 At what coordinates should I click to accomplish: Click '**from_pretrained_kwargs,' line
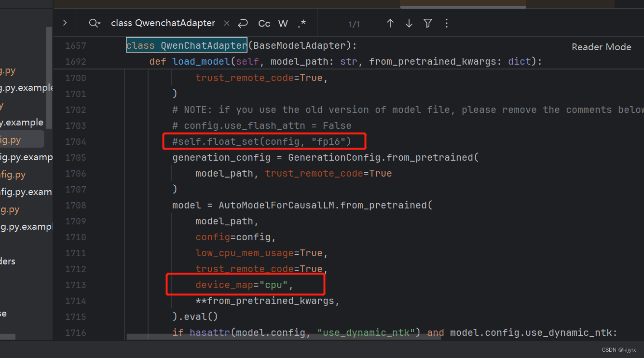[268, 301]
